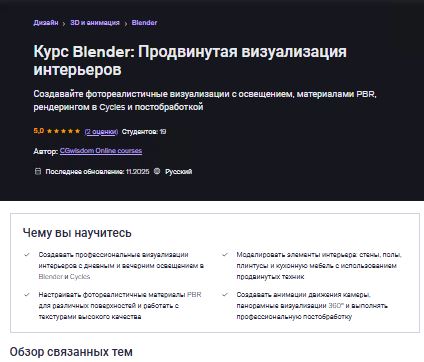Screen dimensions: 424x362
Task: Open the Blender breadcrumb link
Action: [144, 23]
